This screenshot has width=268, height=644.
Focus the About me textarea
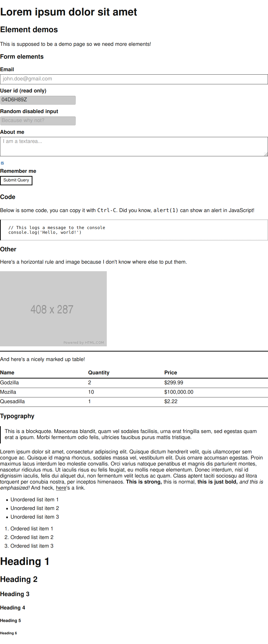134,146
